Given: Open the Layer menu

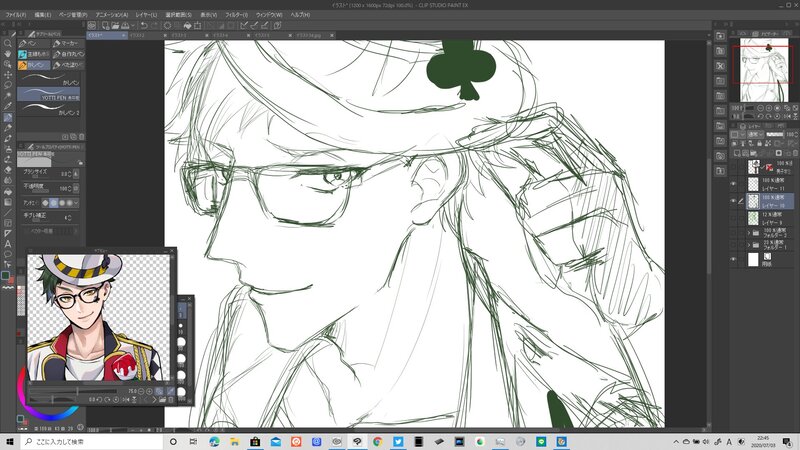Looking at the screenshot, I should [x=146, y=15].
